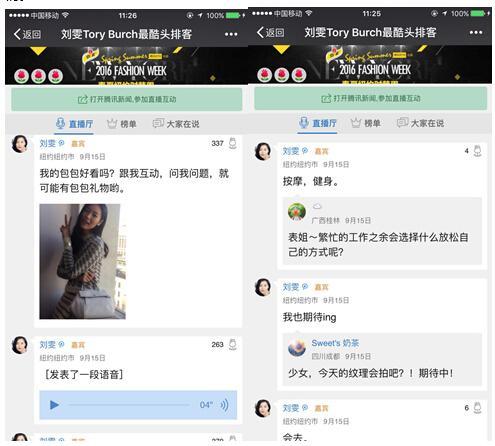This screenshot has width=495, height=446.
Task: Tap 刘雯 name on 我也期待ing post
Action: (x=291, y=287)
